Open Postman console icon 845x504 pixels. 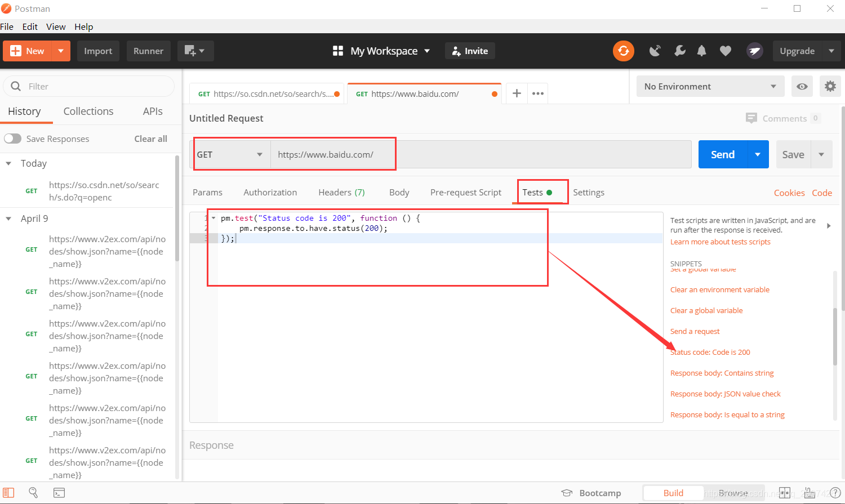click(x=59, y=493)
